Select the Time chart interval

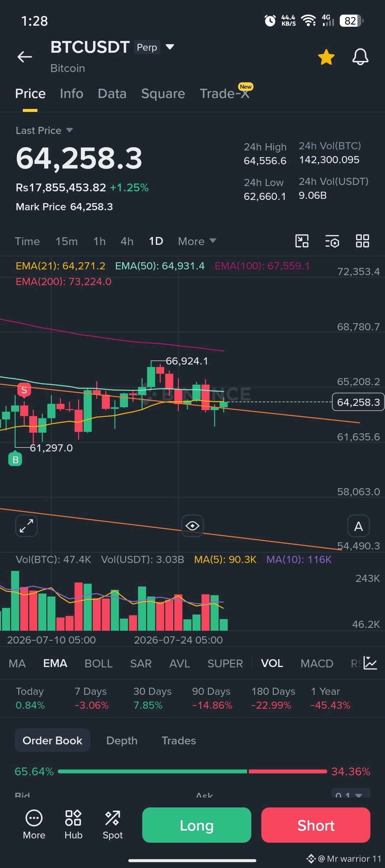tap(27, 241)
